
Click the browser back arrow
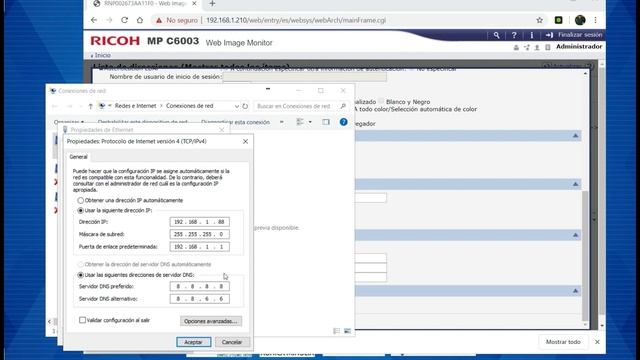coord(94,20)
